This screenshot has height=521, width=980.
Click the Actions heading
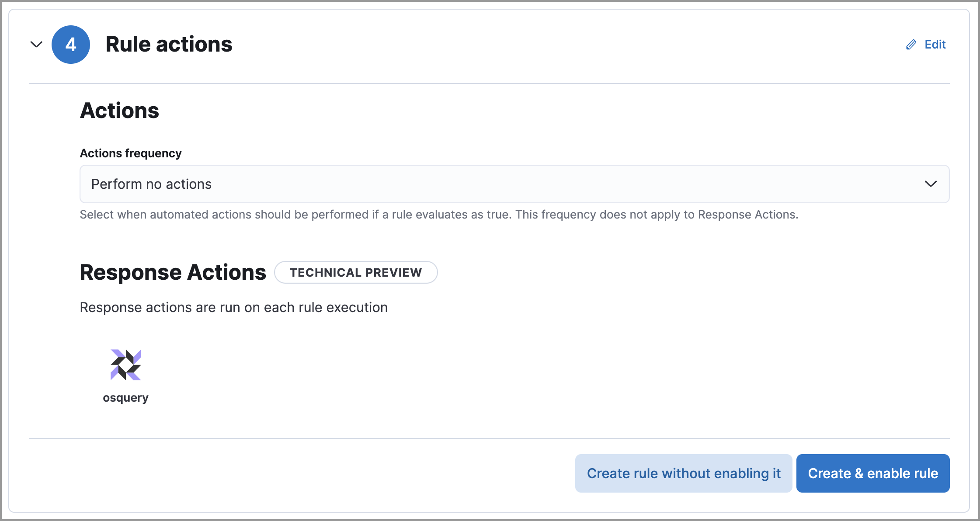tap(119, 111)
